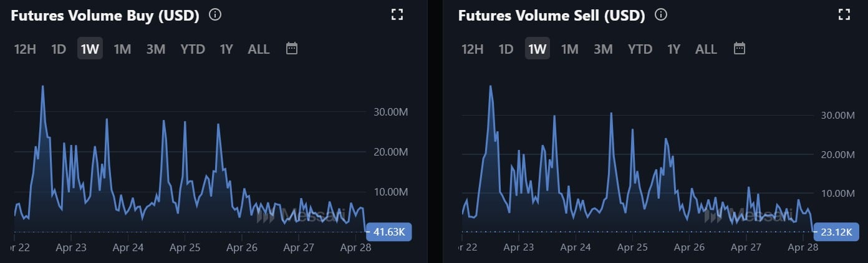Click the 23.12K current value label
Screen dimensions: 868x263
pyautogui.click(x=836, y=232)
